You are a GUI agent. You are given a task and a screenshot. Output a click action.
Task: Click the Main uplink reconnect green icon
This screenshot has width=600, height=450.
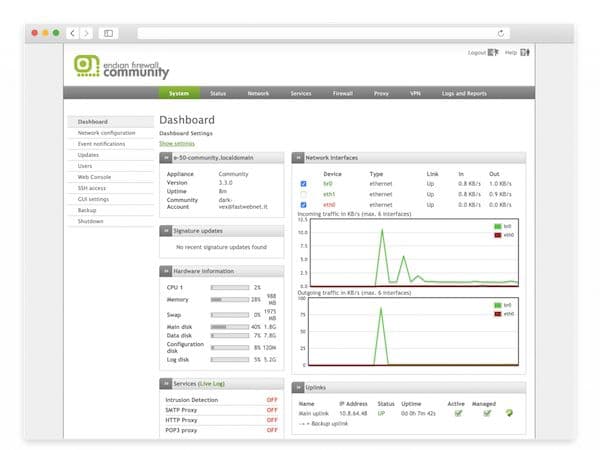[509, 413]
